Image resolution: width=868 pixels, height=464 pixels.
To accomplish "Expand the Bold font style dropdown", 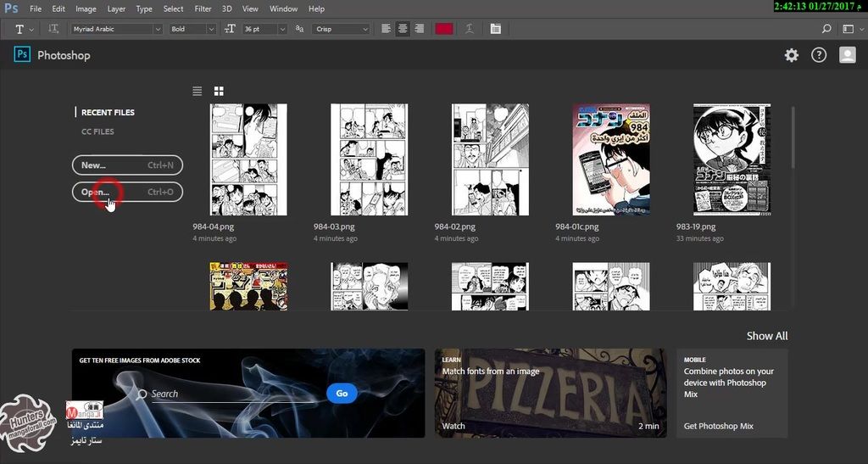I will pos(211,29).
